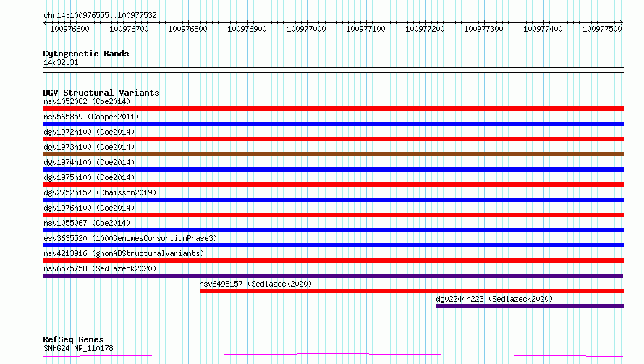Click ruler position 100976600

coord(69,29)
